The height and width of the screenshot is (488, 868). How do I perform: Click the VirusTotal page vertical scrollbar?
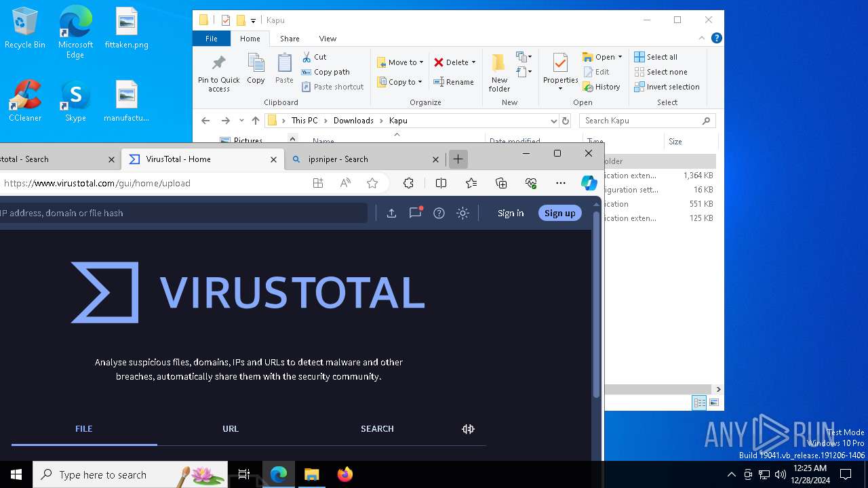(596, 305)
